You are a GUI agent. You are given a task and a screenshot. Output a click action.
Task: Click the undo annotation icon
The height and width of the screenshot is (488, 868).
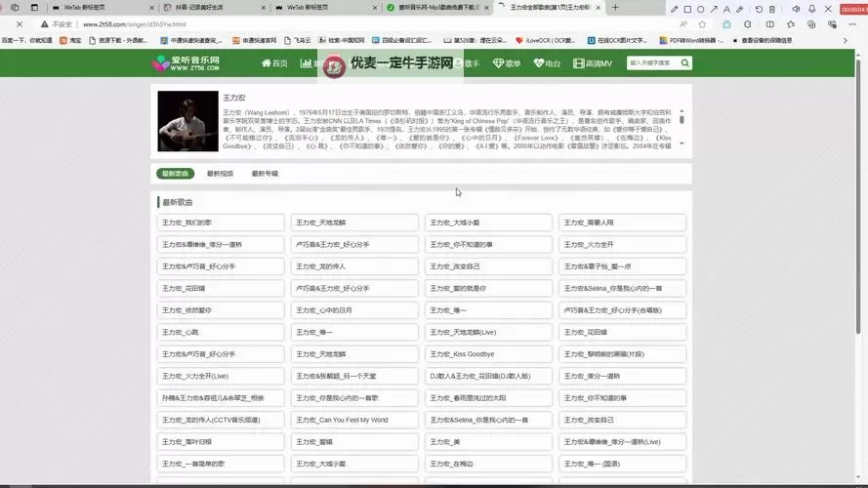coord(759,9)
